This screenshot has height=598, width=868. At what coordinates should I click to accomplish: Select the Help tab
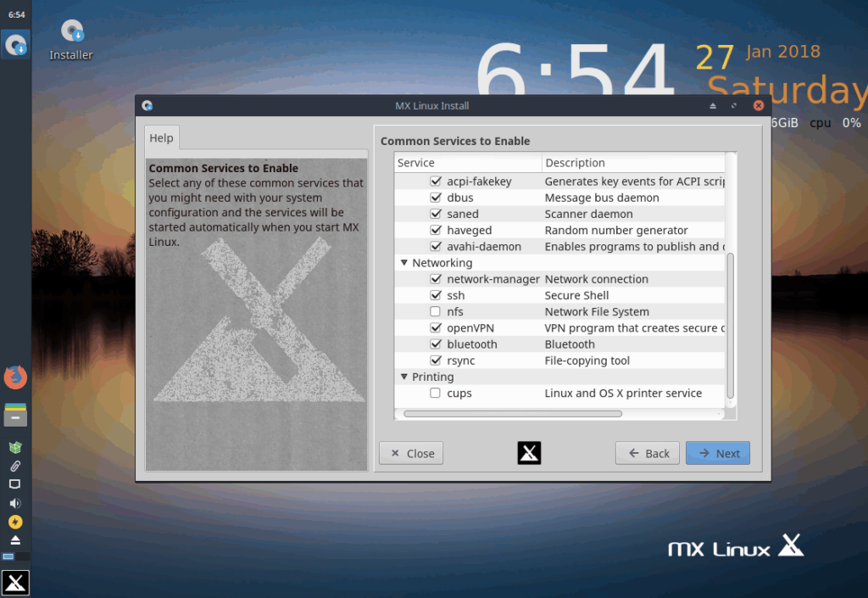click(x=161, y=138)
